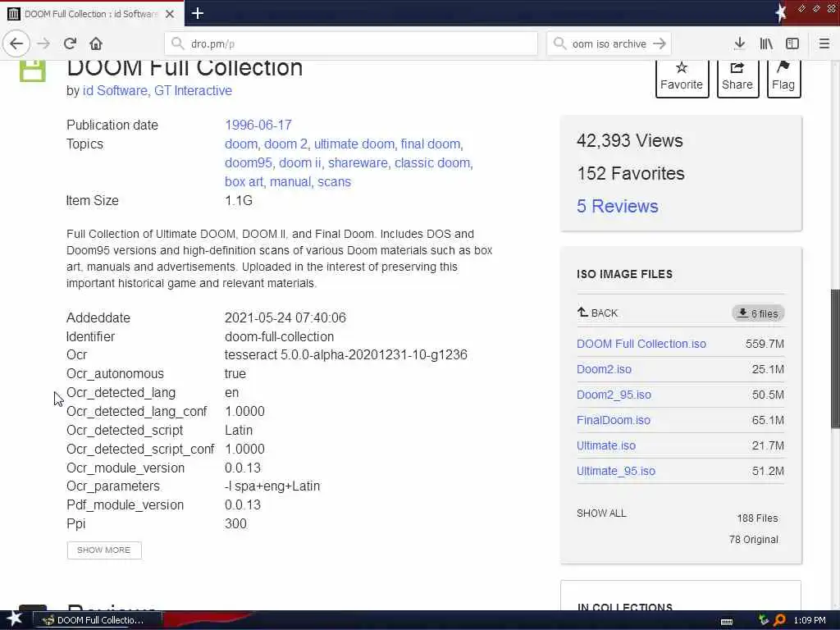
Task: Open the browser home page icon
Action: click(96, 44)
